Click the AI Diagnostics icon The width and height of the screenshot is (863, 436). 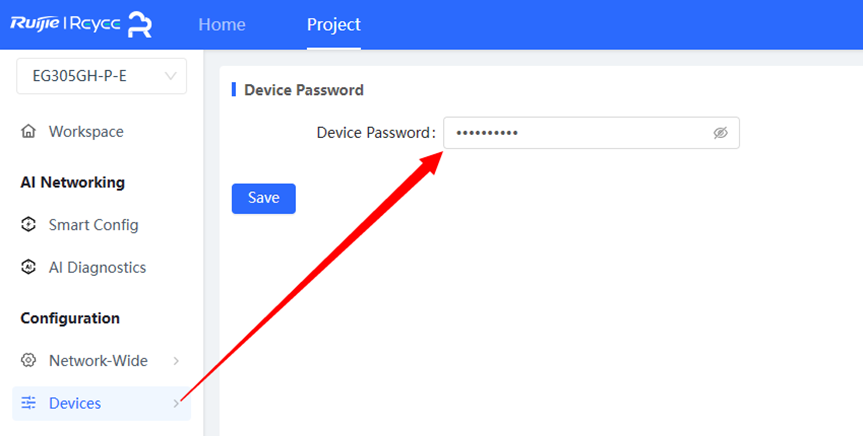pyautogui.click(x=28, y=267)
